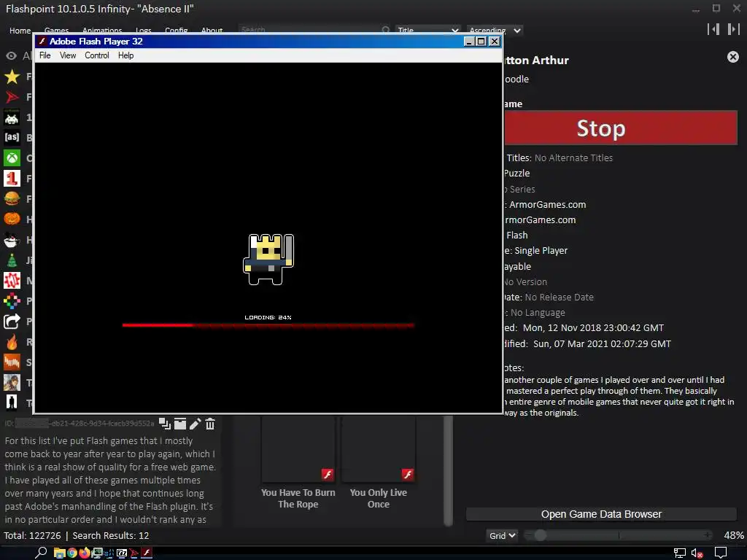747x560 pixels.
Task: Open the Logs tab in Flashpoint
Action: pos(144,31)
